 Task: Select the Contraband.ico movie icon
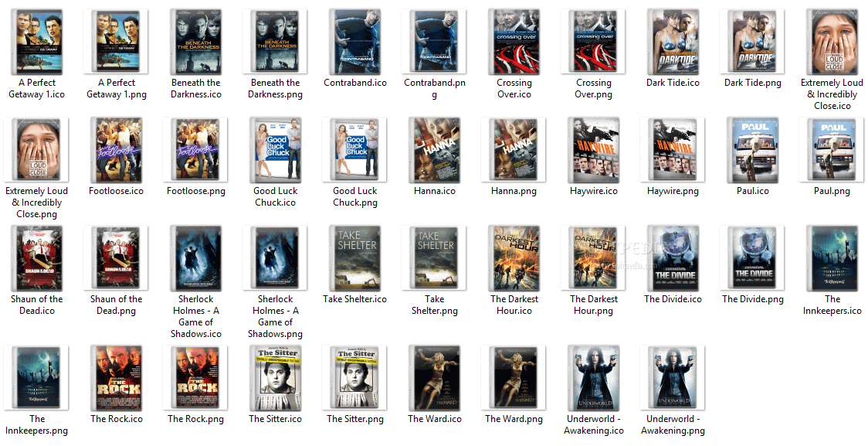tap(354, 42)
